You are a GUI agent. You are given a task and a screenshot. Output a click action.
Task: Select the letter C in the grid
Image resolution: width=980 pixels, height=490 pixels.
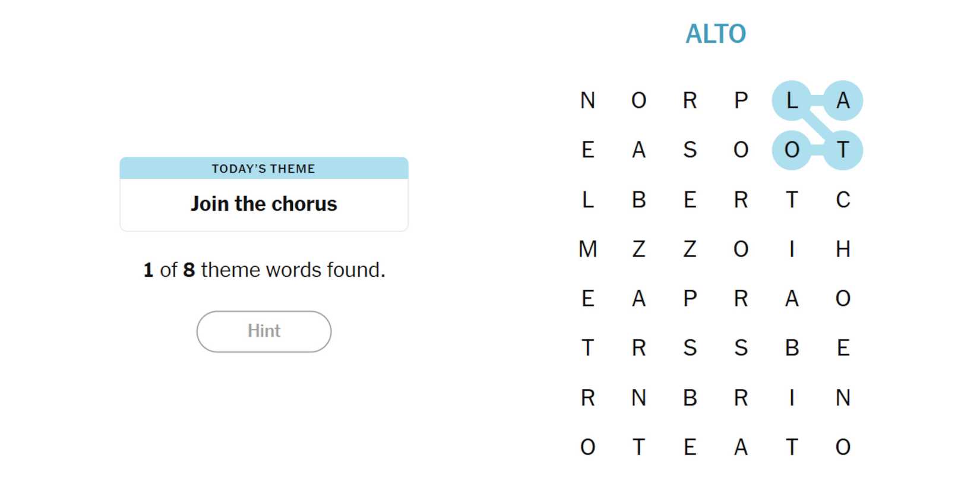pos(843,200)
